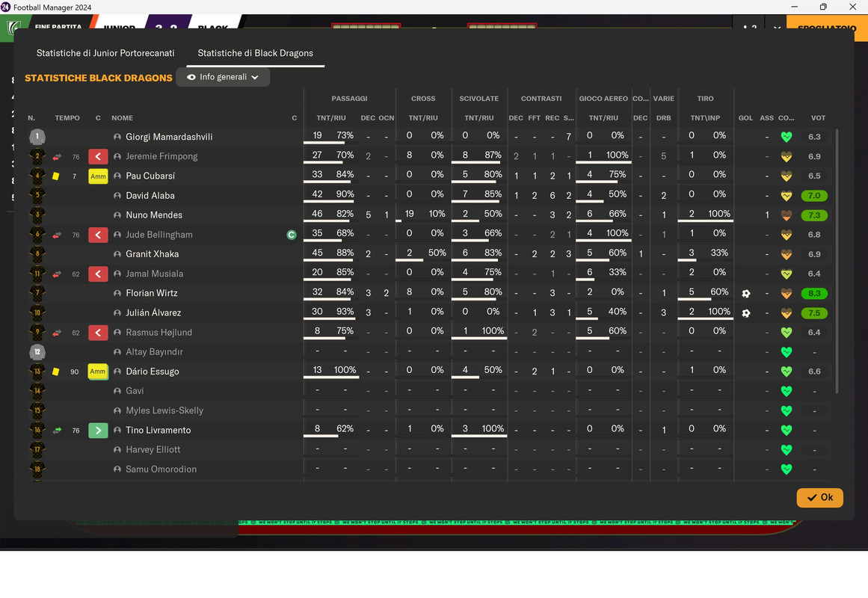
Task: Click Nuno Mendes' 19 crosses attempted value
Action: [x=409, y=214]
